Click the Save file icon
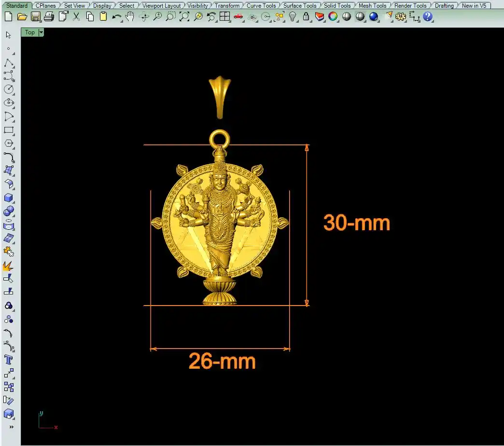504x446 pixels. pos(35,17)
